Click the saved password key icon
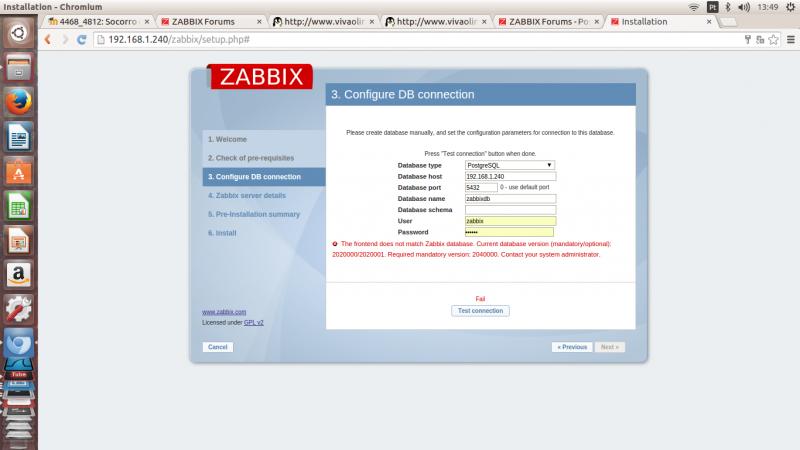This screenshot has height=450, width=800. click(747, 39)
